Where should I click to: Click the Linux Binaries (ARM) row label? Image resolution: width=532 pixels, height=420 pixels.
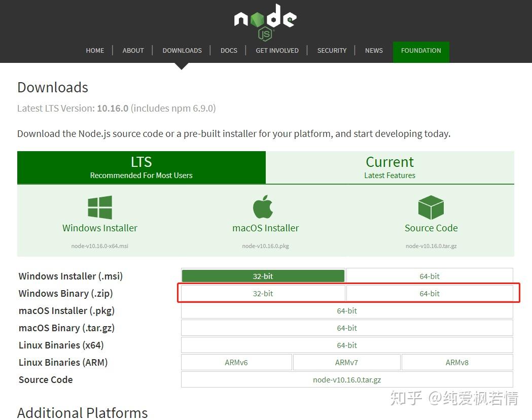[63, 363]
